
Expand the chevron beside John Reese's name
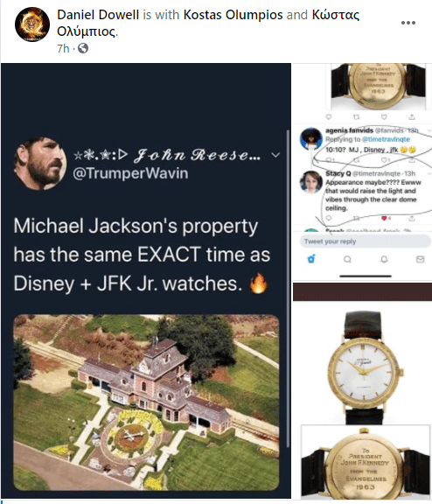(x=275, y=155)
